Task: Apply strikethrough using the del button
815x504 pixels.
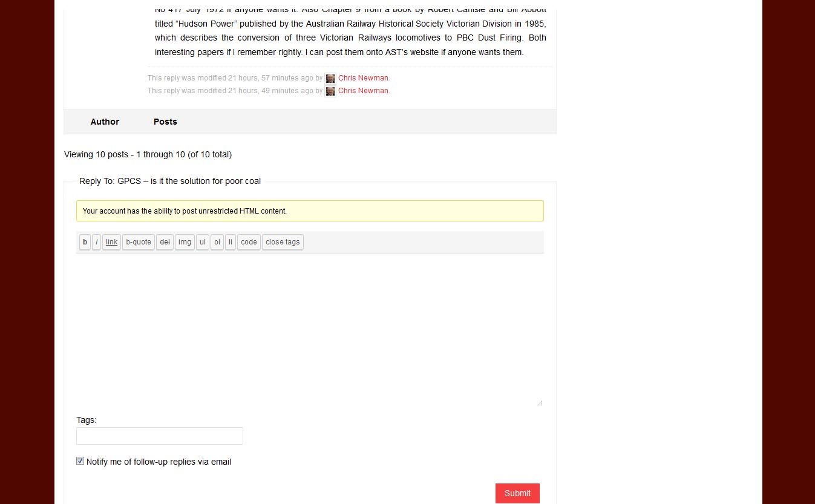Action: coord(165,242)
